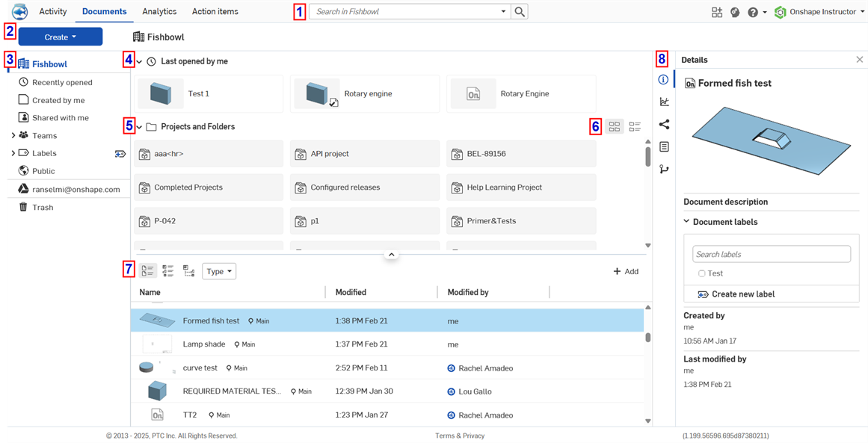Open the Completed Projects folder
Viewport: 868px width, 443px height.
tap(208, 188)
